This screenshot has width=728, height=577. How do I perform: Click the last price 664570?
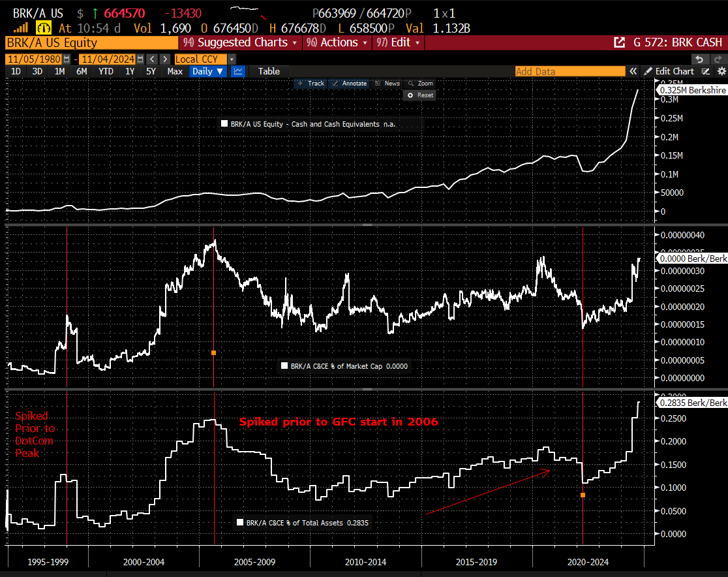pyautogui.click(x=125, y=14)
